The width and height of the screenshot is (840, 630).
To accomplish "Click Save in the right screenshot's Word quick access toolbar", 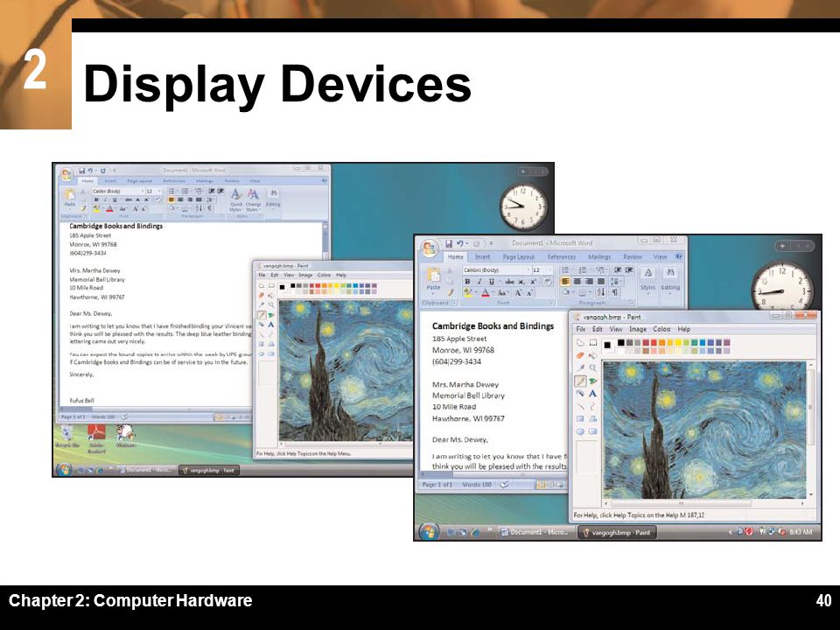I will pos(449,244).
